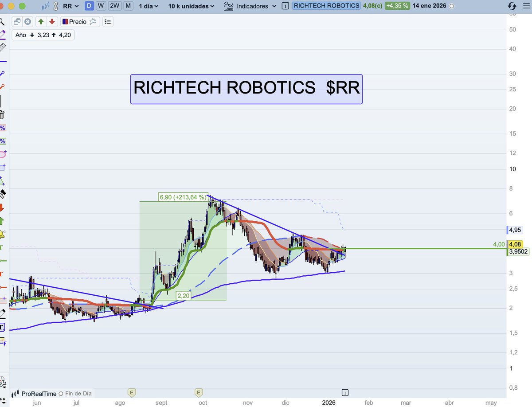This screenshot has width=532, height=407.
Task: Select the purple pencil drawing tool
Action: pyautogui.click(x=2, y=34)
